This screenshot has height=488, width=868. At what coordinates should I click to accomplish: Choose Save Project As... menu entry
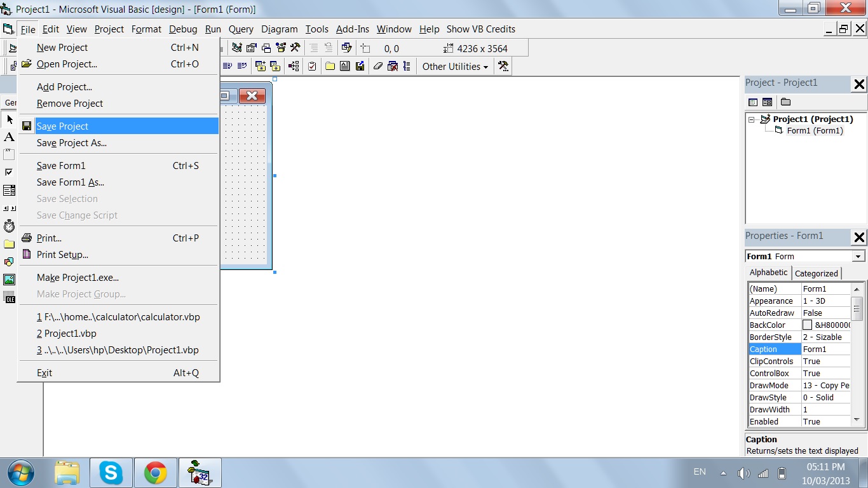(119, 143)
